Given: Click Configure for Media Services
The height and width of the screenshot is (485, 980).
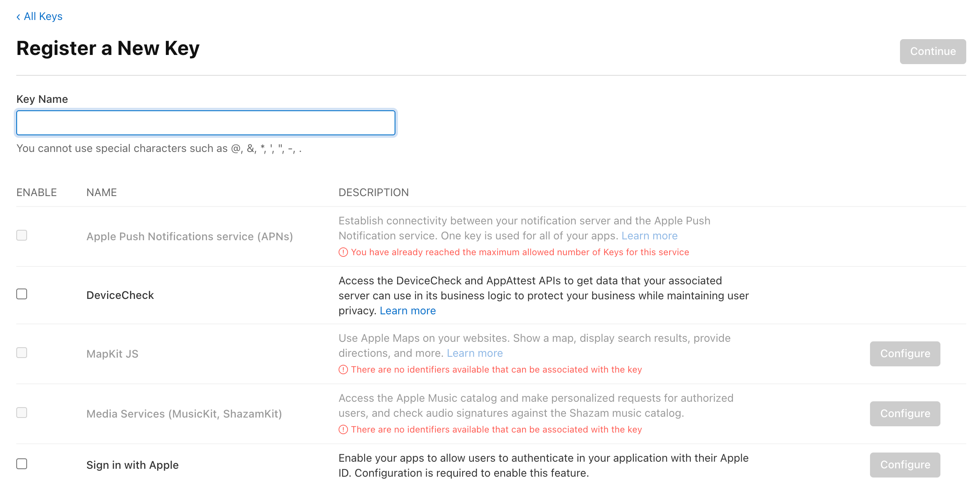Looking at the screenshot, I should (x=905, y=414).
